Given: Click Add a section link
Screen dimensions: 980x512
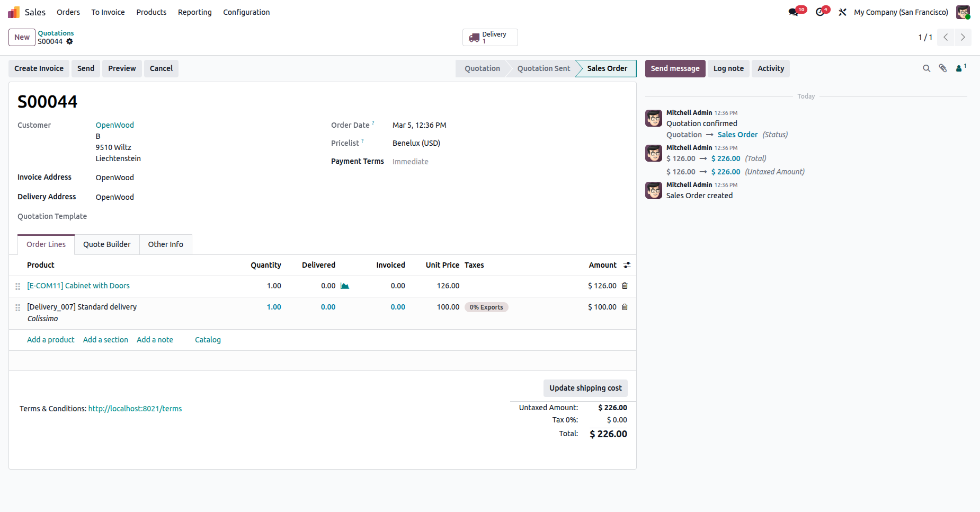Looking at the screenshot, I should pyautogui.click(x=105, y=340).
